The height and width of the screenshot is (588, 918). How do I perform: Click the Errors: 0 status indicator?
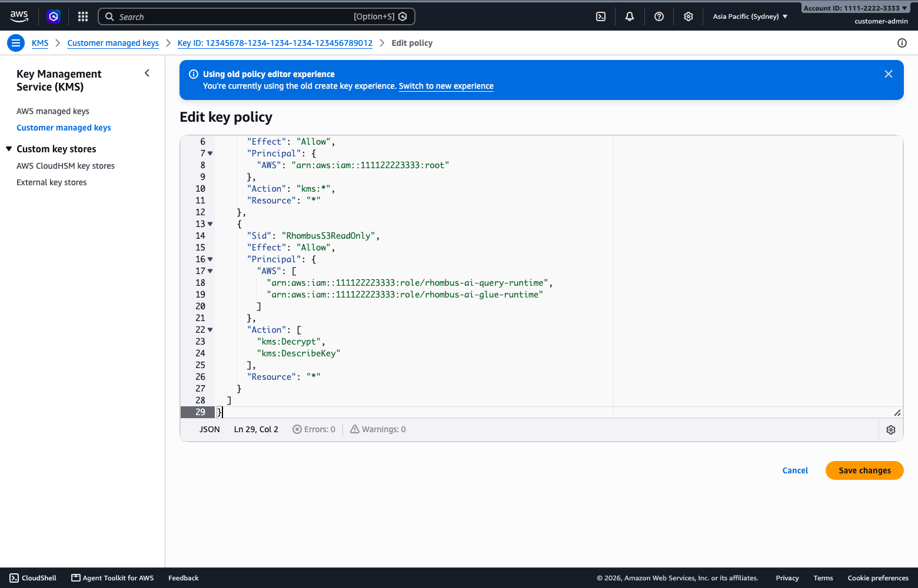tap(314, 429)
